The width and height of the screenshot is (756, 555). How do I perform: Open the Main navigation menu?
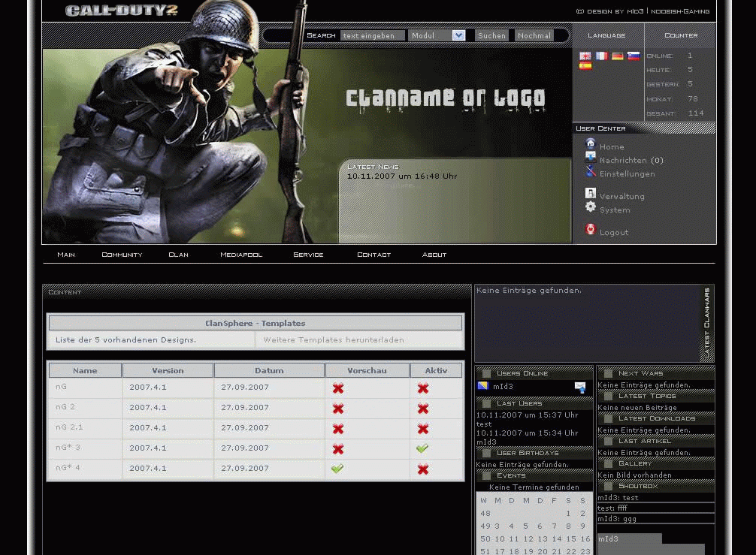click(x=66, y=255)
